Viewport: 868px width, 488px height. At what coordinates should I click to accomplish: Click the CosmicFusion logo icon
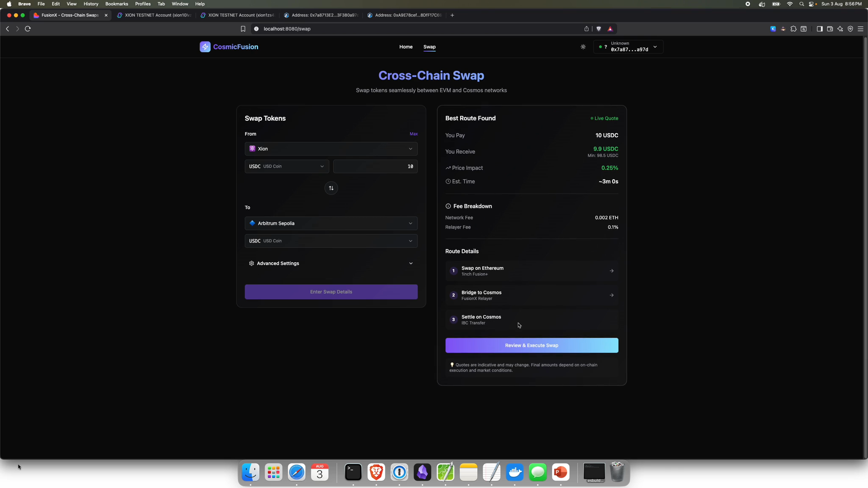(205, 47)
